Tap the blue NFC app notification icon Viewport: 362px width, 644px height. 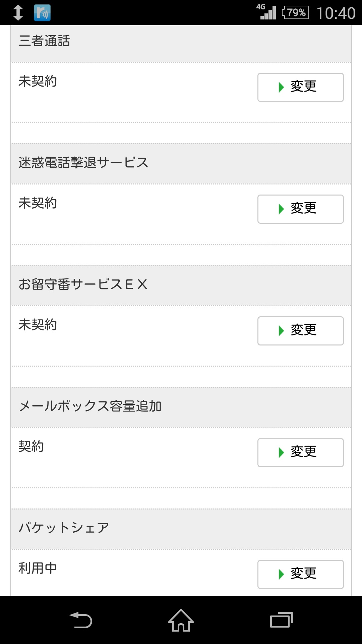click(42, 13)
